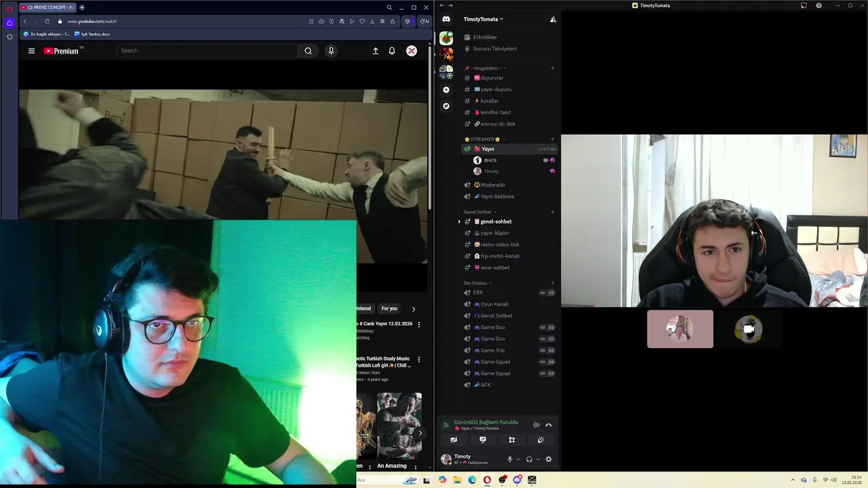Collapse the Ses Odaları category
Screen dimensions: 868x488
click(477, 283)
